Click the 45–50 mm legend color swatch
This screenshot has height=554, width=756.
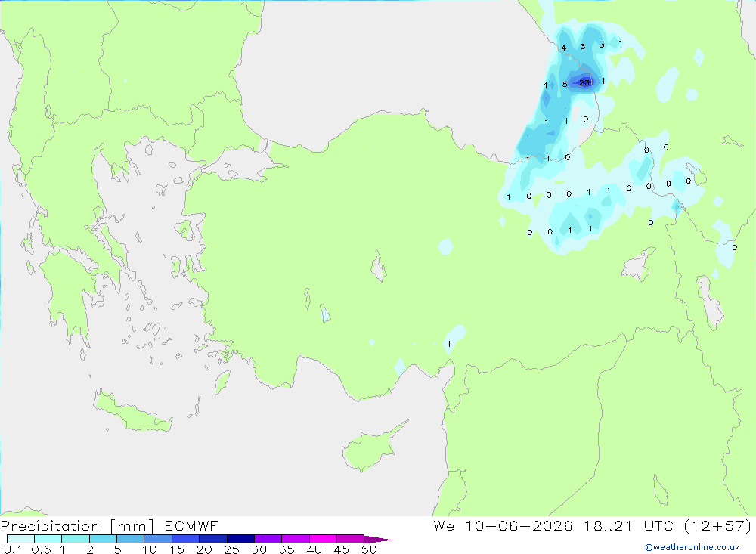pos(351,539)
